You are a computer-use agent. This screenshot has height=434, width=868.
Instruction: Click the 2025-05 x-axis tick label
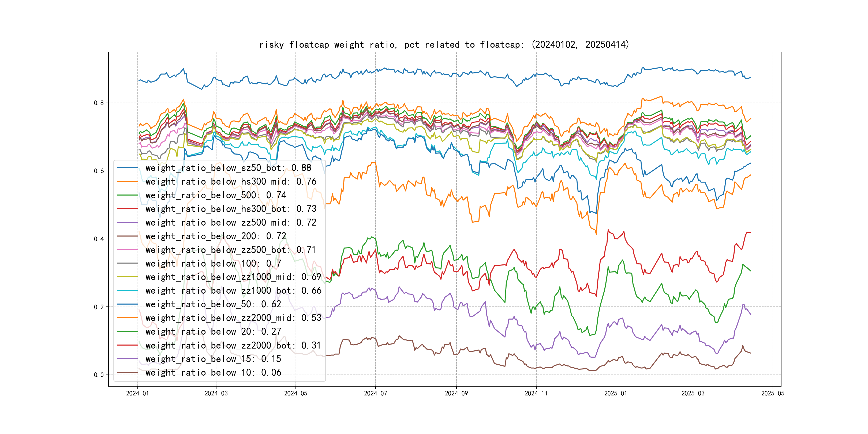point(773,393)
